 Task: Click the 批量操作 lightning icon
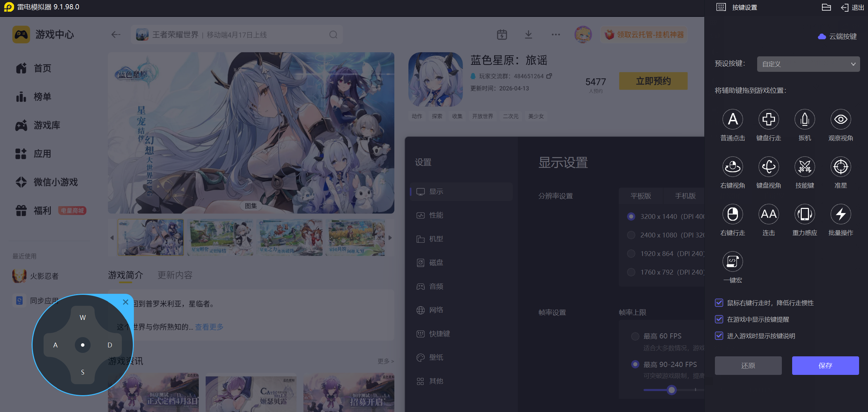click(x=841, y=214)
